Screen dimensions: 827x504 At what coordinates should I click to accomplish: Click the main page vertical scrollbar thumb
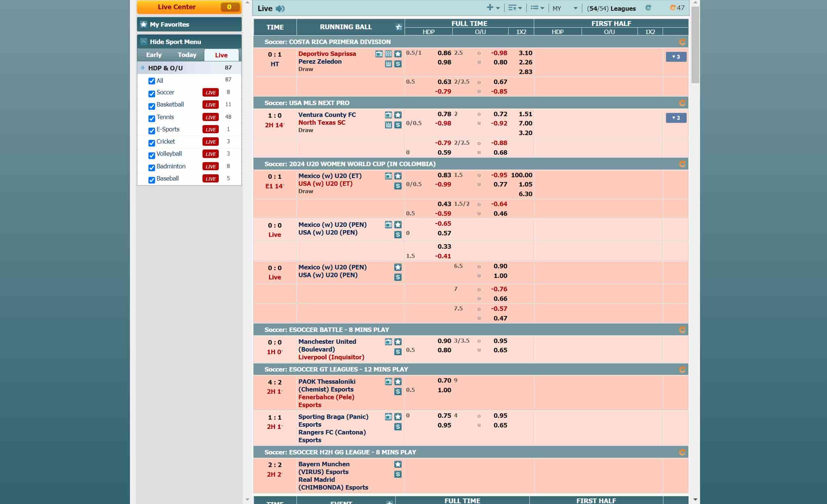[x=695, y=45]
